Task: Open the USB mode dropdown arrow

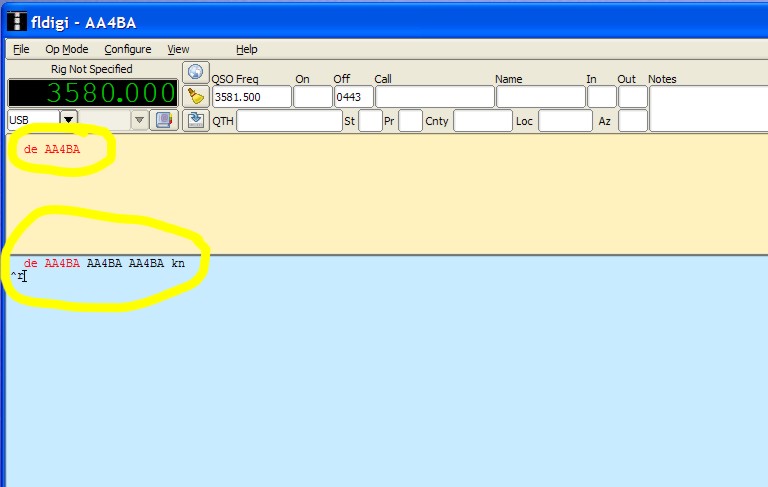Action: [x=69, y=120]
